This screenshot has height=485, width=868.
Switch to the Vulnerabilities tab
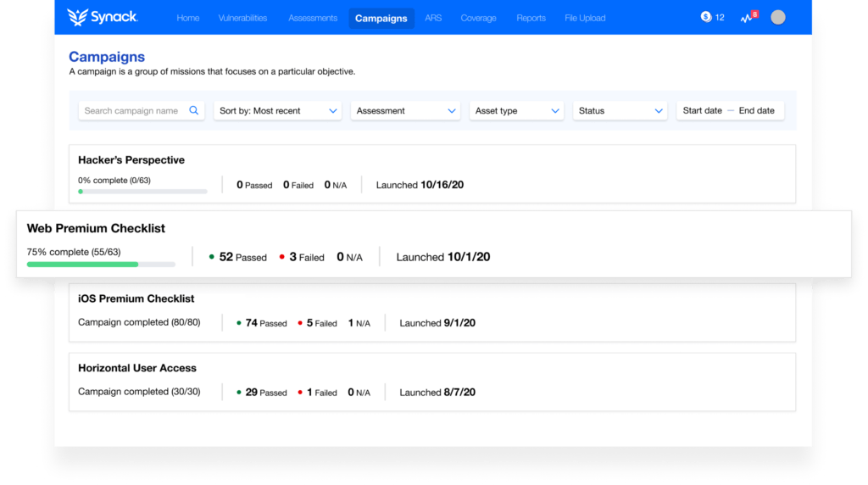point(242,18)
